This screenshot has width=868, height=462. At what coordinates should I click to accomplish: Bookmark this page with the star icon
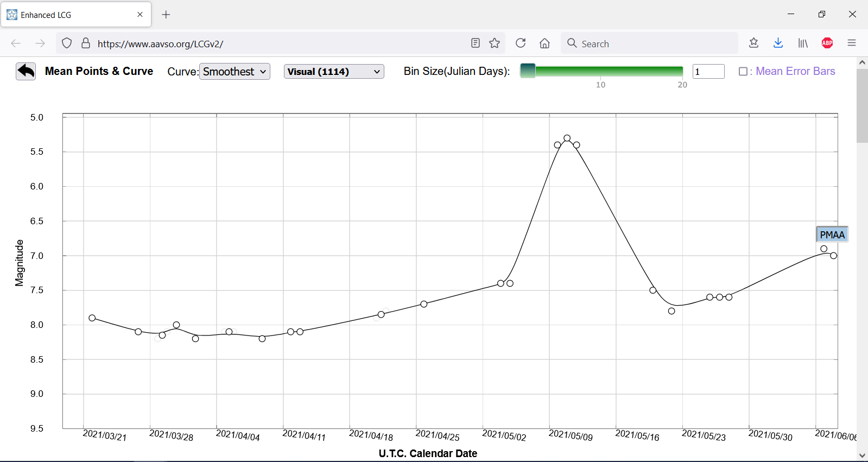click(x=495, y=43)
